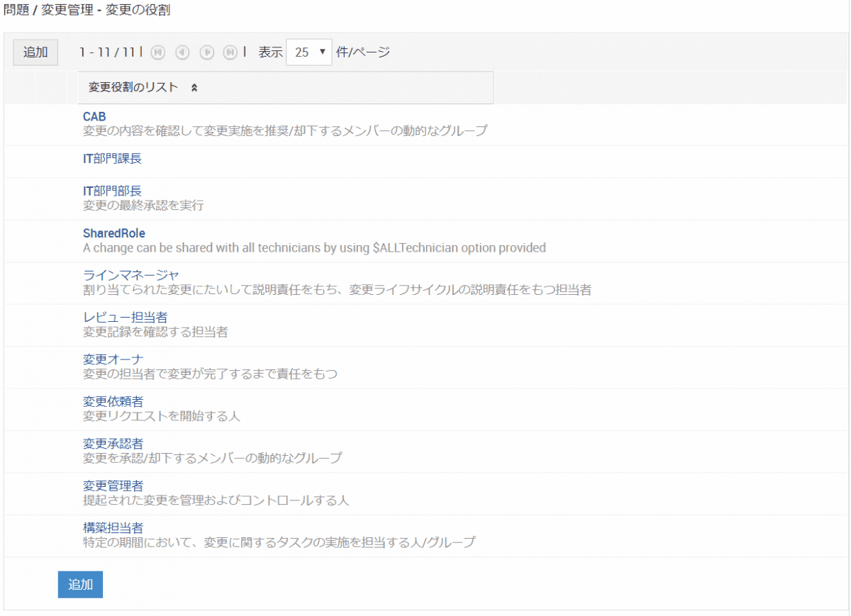This screenshot has width=851, height=616.
Task: Click description 変更記録を確認する担当者
Action: (x=155, y=332)
